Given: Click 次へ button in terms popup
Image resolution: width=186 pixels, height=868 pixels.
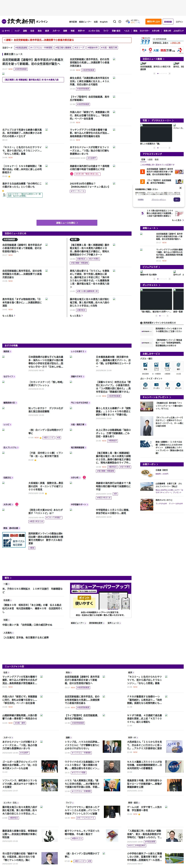Looking at the screenshot, I should (x=177, y=199).
